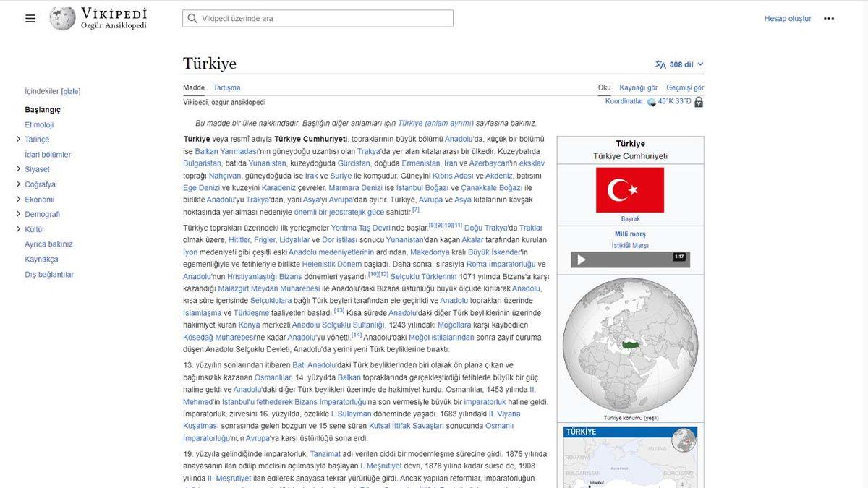This screenshot has height=488, width=868.
Task: Play the İstiklâl Marşı audio
Action: pos(581,260)
